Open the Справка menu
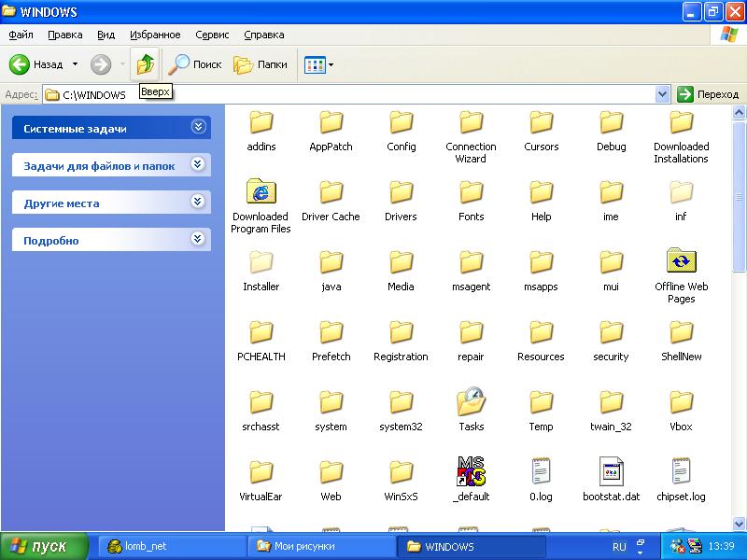Viewport: 747px width, 560px height. click(x=264, y=35)
